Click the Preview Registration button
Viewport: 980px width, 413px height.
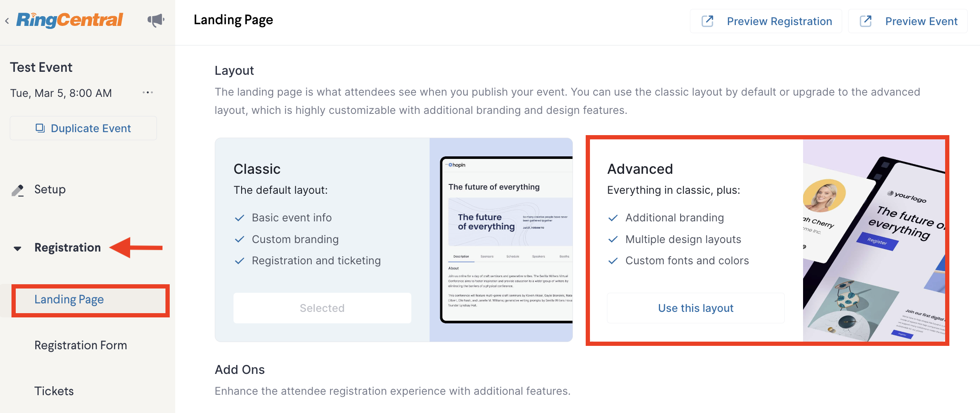click(x=766, y=21)
